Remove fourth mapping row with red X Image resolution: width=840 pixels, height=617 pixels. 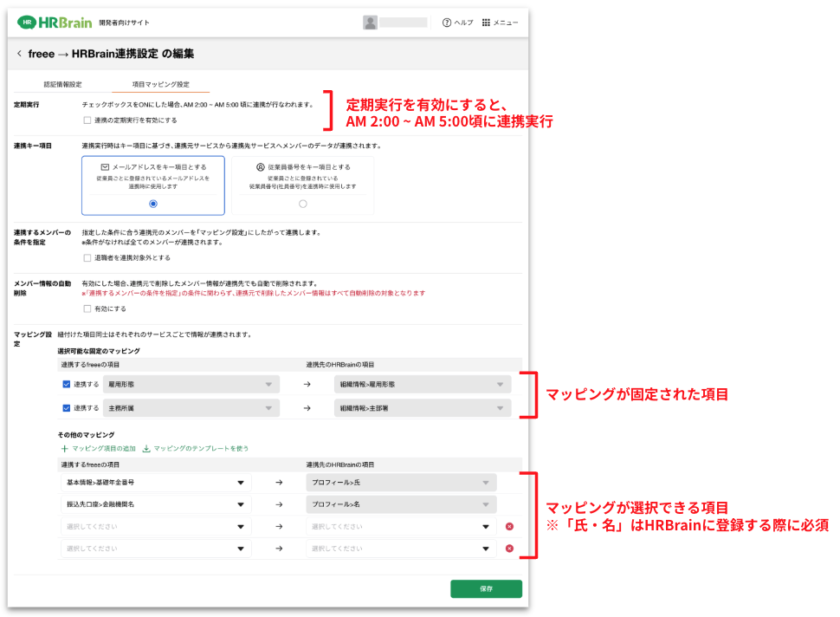509,548
